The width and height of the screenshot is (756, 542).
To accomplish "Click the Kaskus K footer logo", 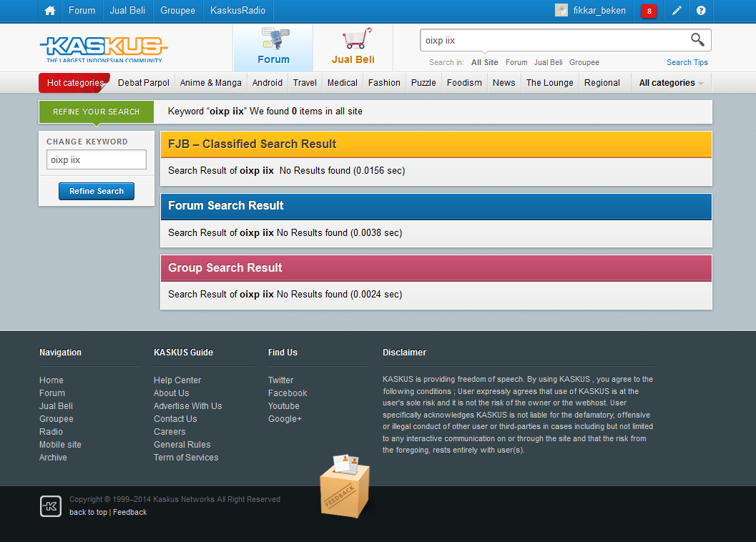I will click(x=51, y=506).
